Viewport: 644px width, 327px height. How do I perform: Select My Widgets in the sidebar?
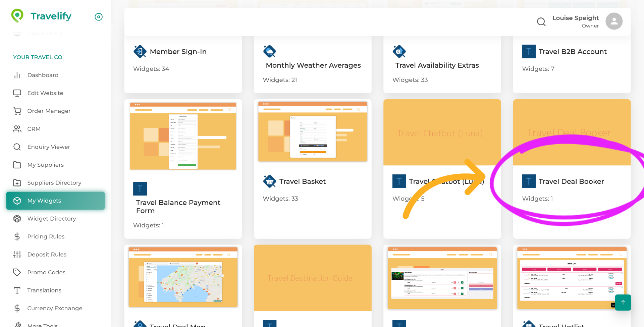[x=55, y=201]
